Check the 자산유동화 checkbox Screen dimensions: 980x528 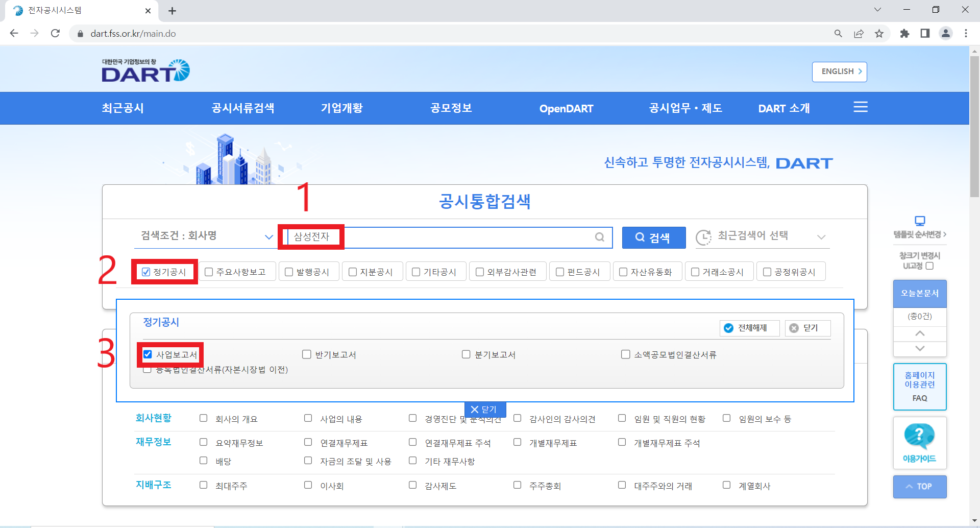pyautogui.click(x=623, y=272)
